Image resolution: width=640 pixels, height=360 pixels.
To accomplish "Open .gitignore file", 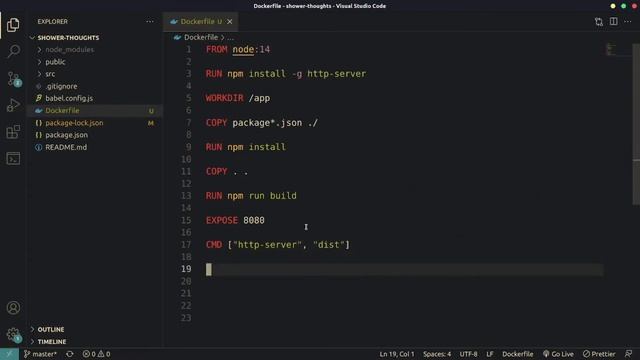I will (x=95, y=86).
